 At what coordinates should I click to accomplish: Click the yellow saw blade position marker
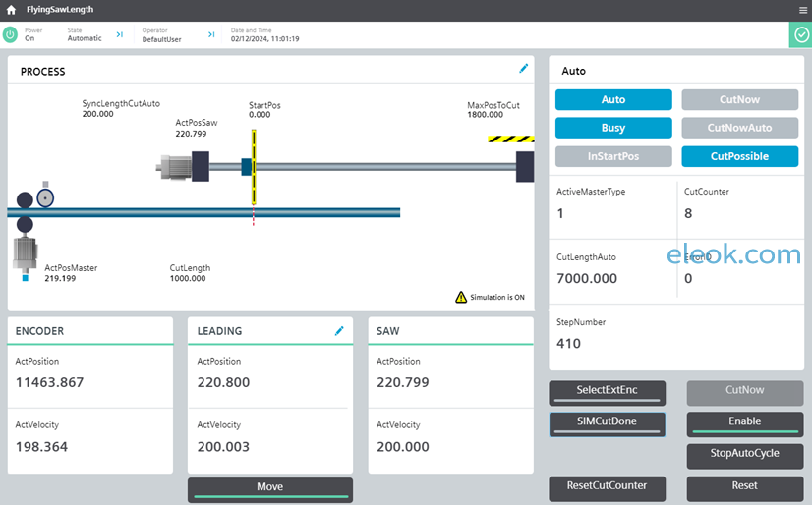pyautogui.click(x=254, y=167)
